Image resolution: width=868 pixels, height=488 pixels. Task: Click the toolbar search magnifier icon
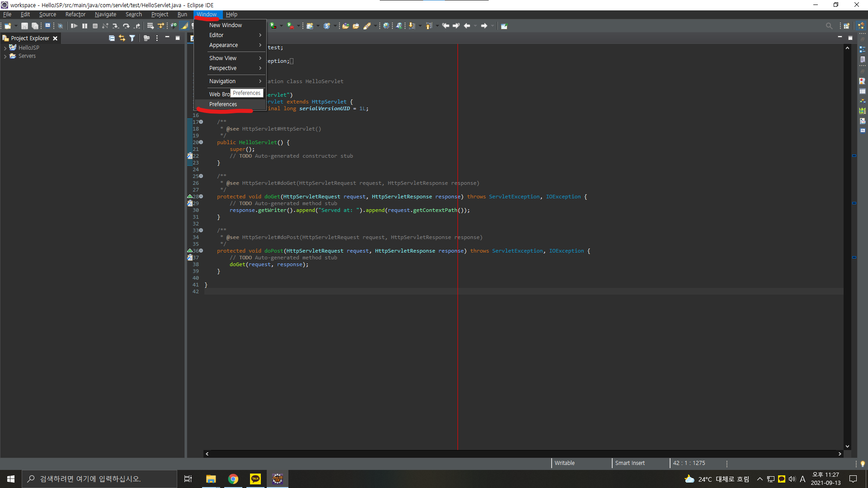click(x=829, y=26)
